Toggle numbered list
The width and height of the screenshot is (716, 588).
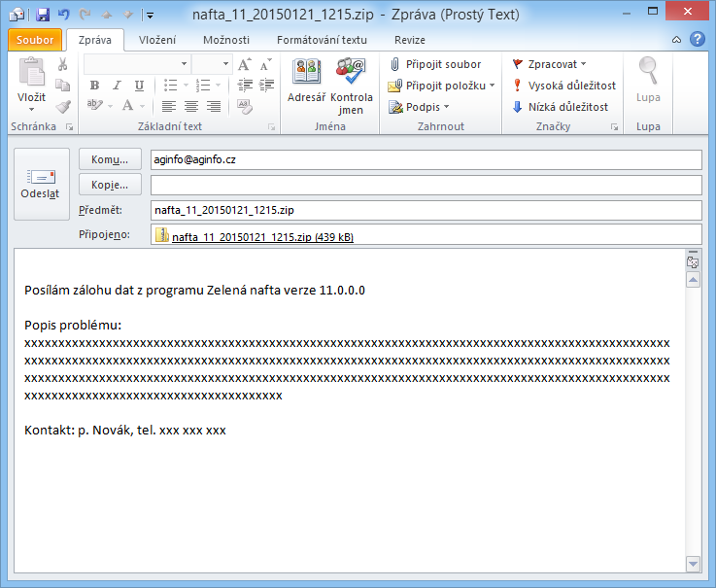tap(203, 85)
